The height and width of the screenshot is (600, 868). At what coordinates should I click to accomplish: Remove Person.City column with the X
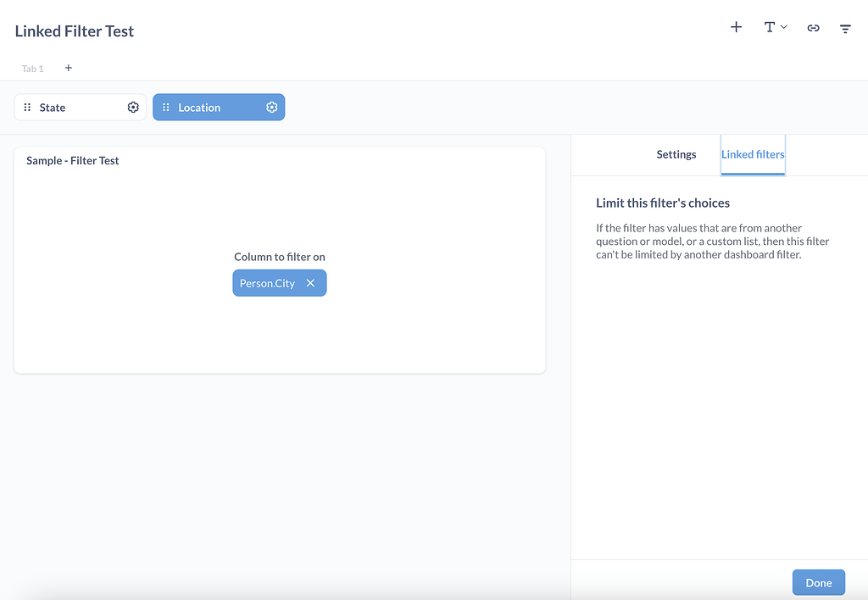click(309, 283)
